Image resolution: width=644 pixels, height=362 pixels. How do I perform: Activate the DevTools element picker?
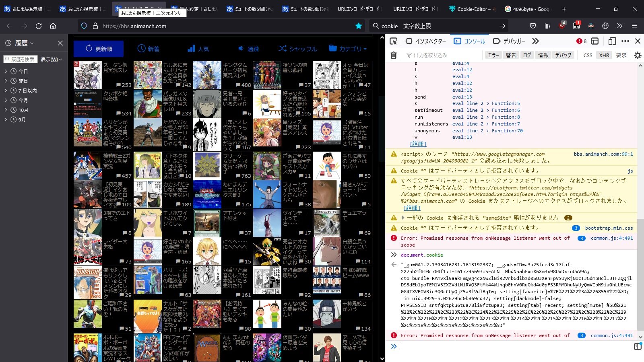click(394, 41)
